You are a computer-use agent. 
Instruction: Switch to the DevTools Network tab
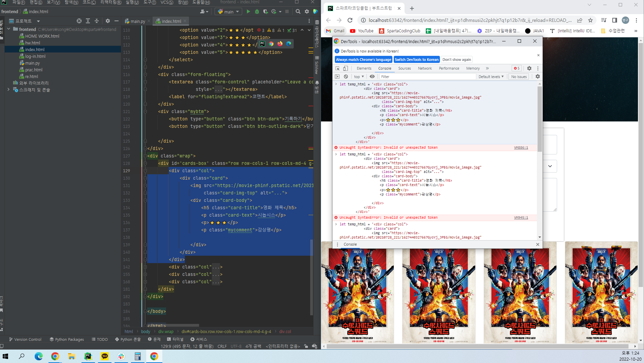(425, 68)
